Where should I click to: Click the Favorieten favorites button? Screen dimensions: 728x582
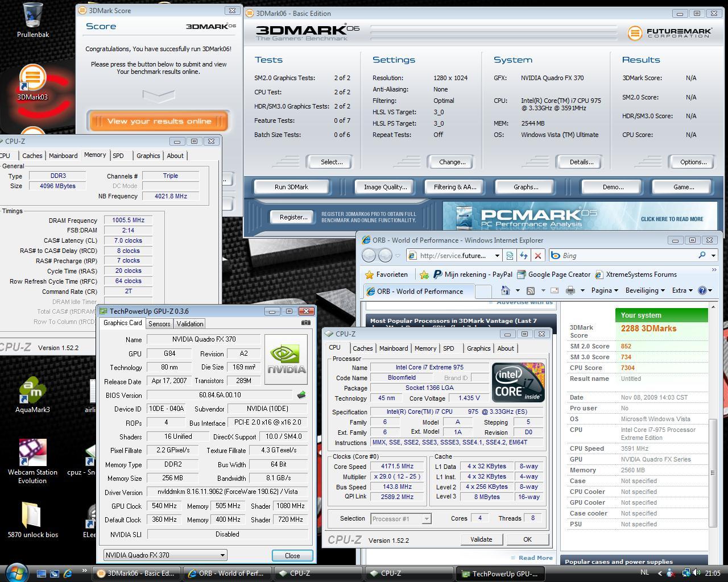[386, 275]
